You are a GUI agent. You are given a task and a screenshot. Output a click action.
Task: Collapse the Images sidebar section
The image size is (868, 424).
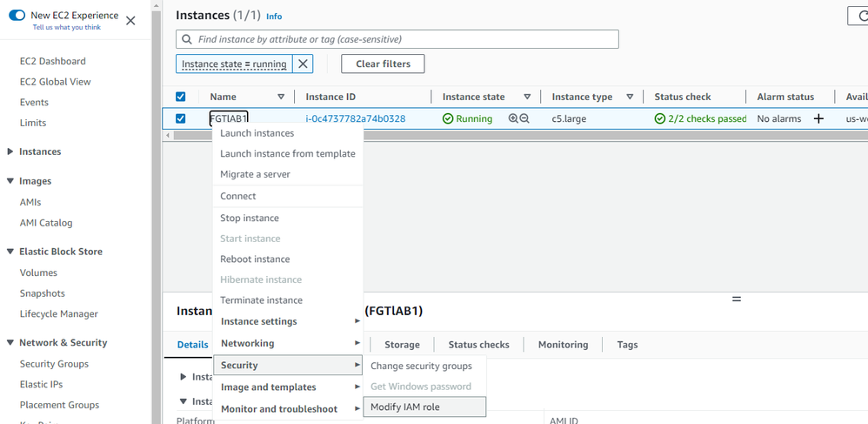pyautogui.click(x=10, y=181)
